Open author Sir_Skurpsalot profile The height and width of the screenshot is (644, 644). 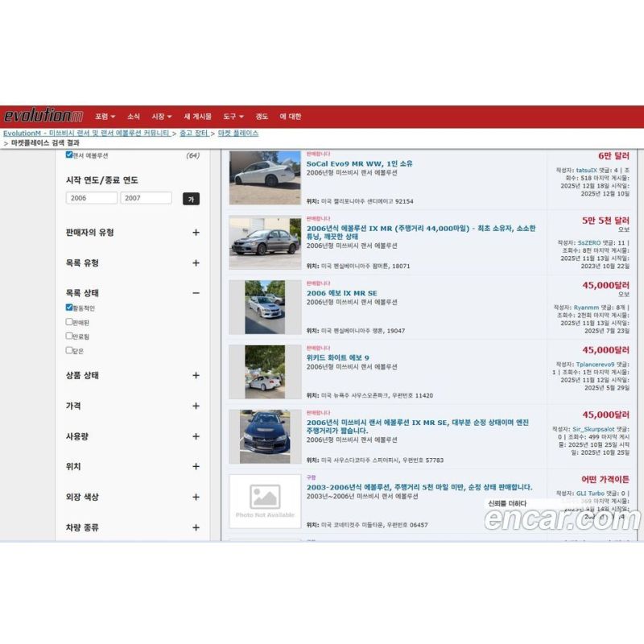(x=593, y=429)
